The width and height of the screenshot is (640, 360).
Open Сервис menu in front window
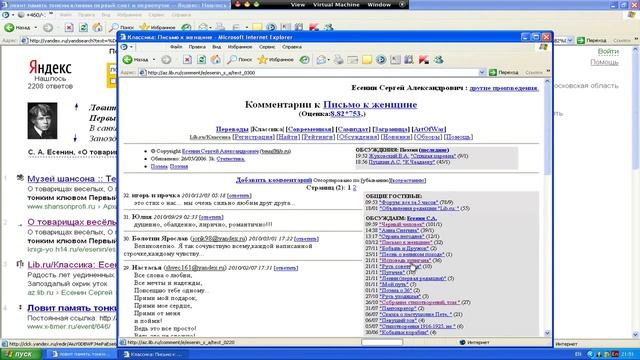tap(267, 47)
